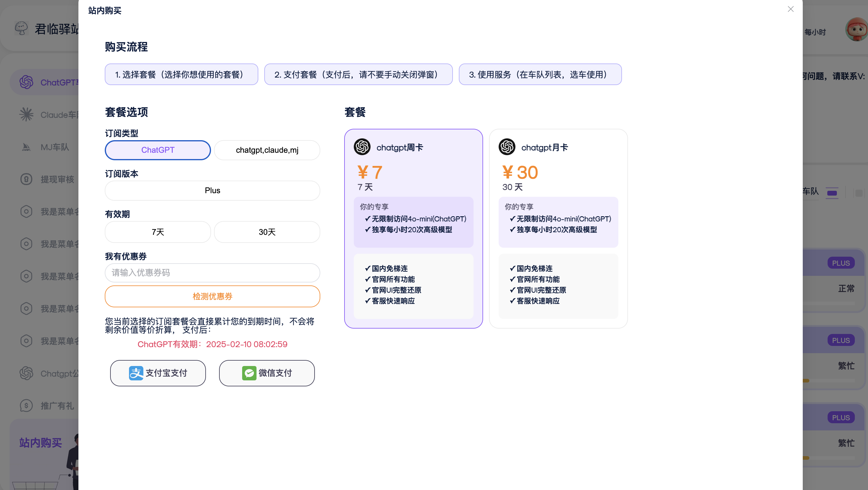Select the Plus subscription version
This screenshot has height=490, width=868.
coord(212,190)
